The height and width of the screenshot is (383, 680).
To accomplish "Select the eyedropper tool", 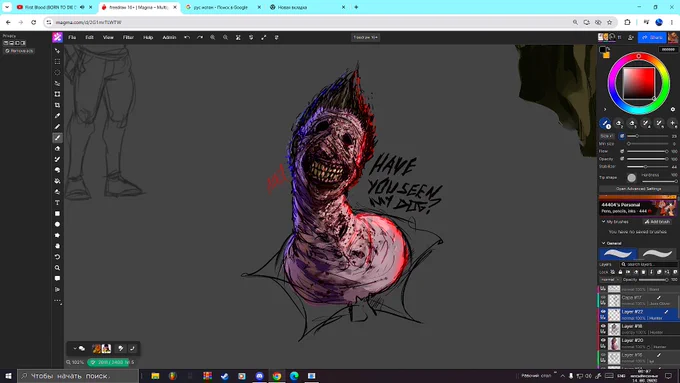I will coord(57,116).
